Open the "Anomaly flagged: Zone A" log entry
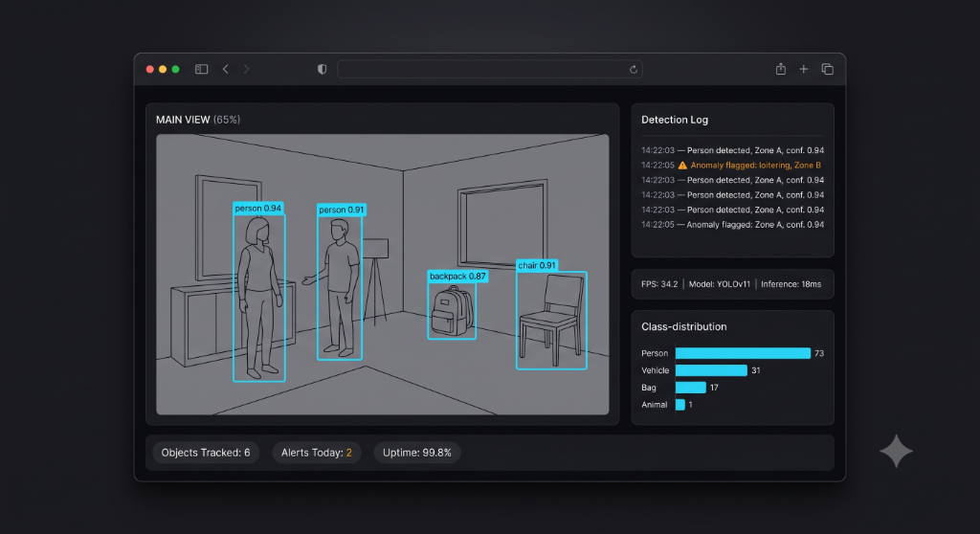 [x=732, y=225]
